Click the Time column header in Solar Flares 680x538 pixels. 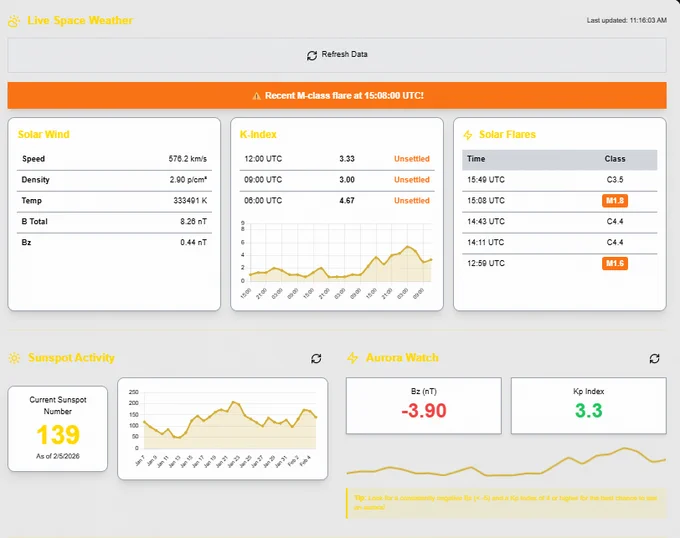tap(476, 159)
